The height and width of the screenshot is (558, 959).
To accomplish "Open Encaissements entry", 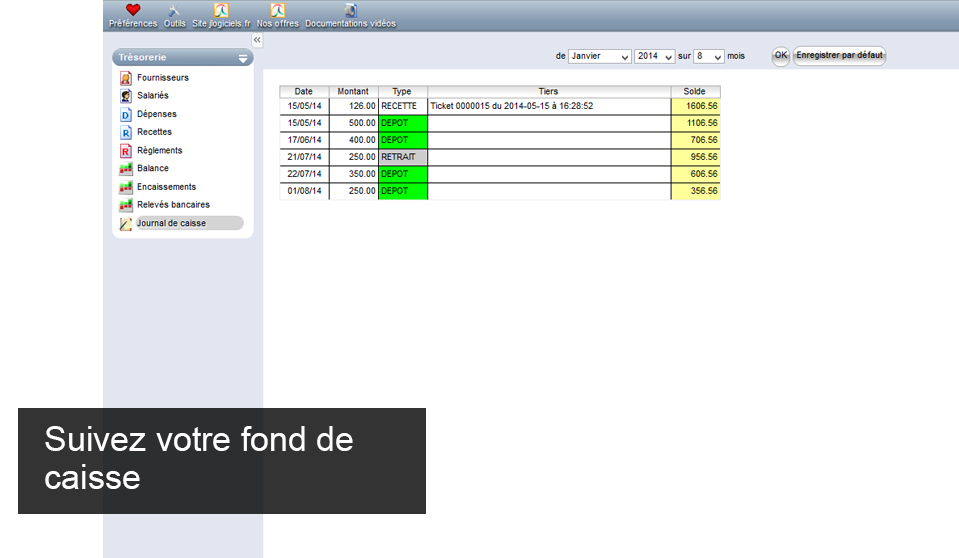I will pos(166,187).
